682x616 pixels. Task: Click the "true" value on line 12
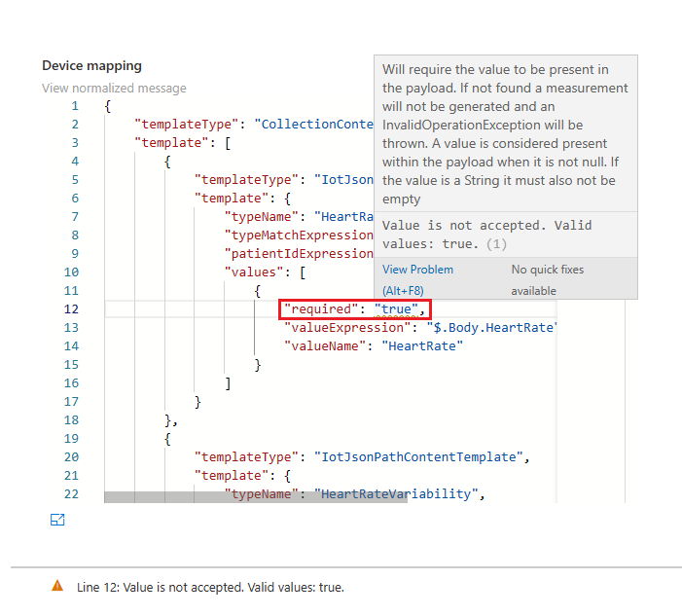pyautogui.click(x=397, y=309)
